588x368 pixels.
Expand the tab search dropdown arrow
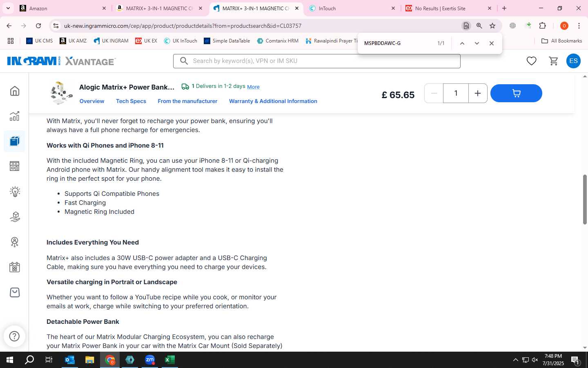point(8,8)
